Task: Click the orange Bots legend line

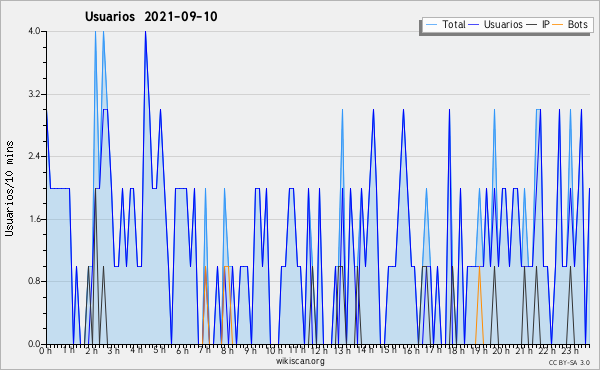Action: (558, 25)
